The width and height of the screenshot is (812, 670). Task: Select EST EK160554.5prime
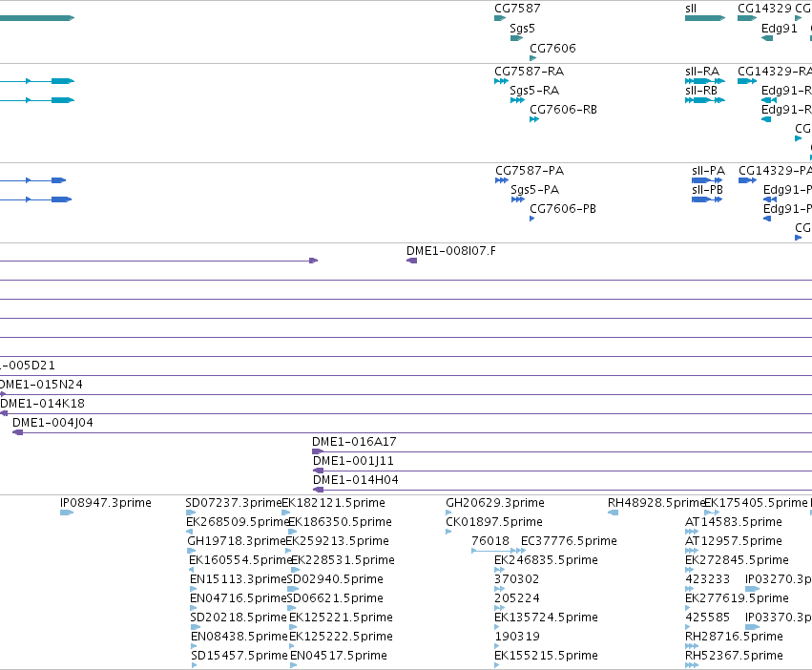240,560
